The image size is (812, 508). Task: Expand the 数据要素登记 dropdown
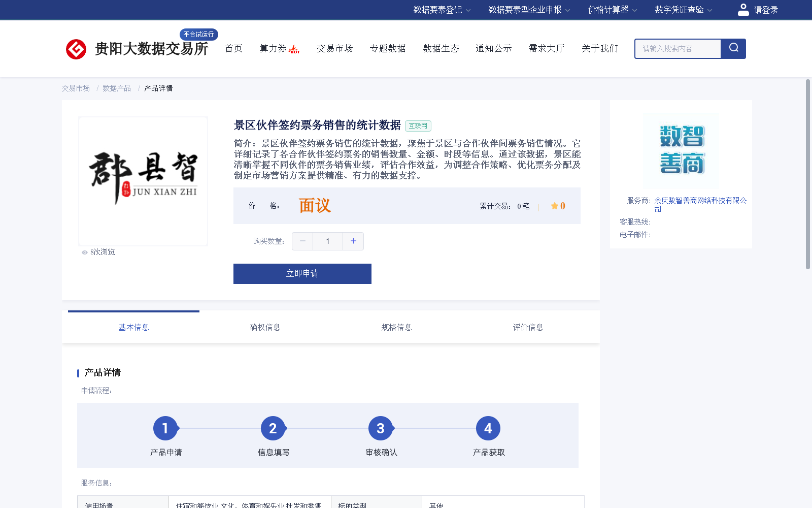point(442,10)
